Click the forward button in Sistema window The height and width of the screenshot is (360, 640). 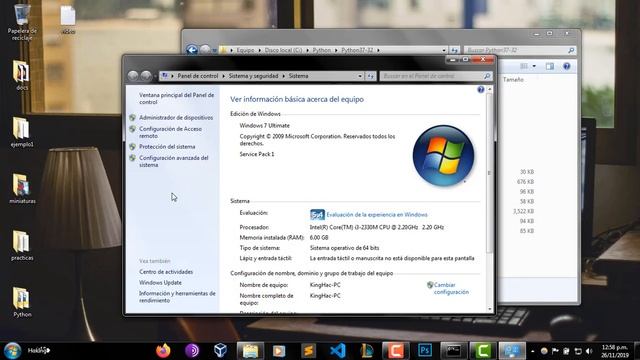[146, 76]
